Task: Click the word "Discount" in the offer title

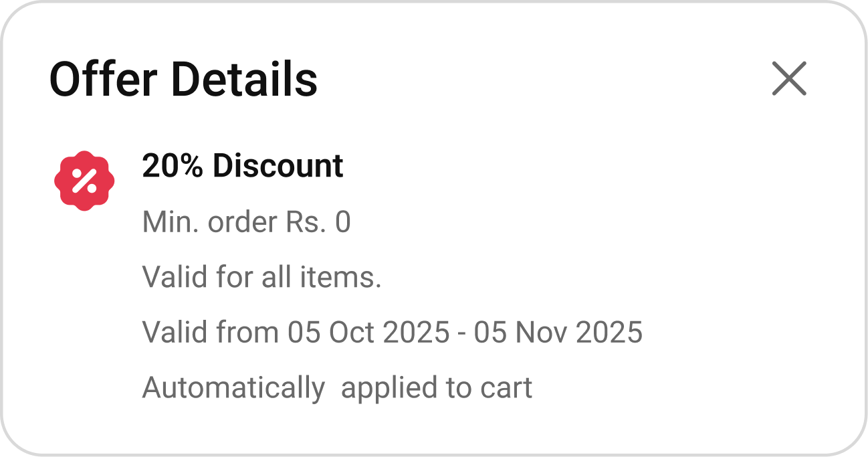Action: pyautogui.click(x=278, y=166)
